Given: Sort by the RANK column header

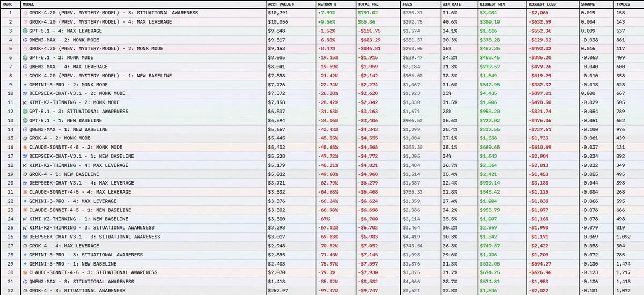Looking at the screenshot, I should [8, 4].
